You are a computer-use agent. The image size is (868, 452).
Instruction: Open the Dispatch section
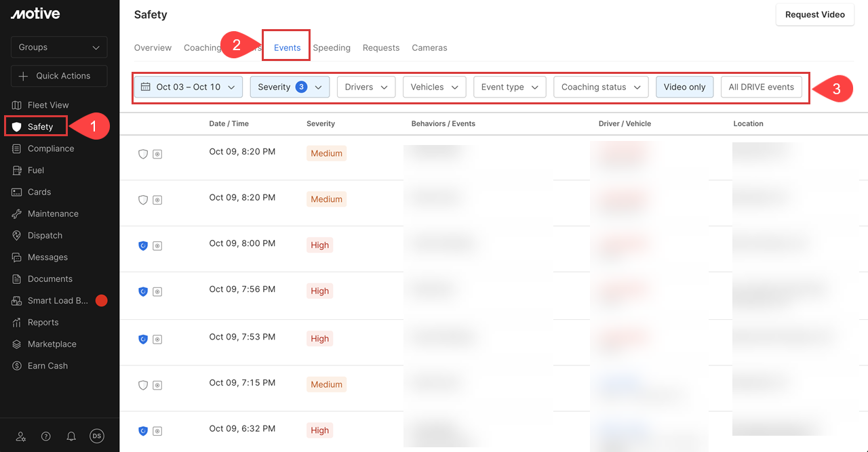43,234
